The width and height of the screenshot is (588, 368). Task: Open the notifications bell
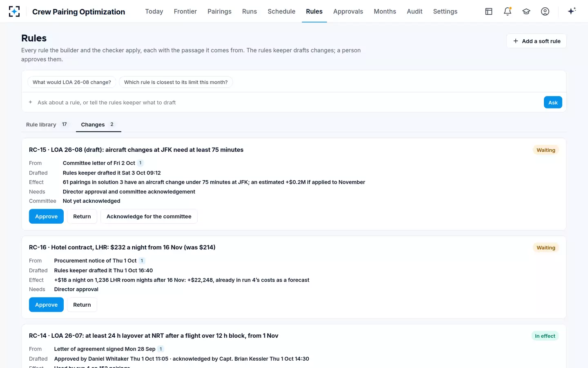click(508, 11)
